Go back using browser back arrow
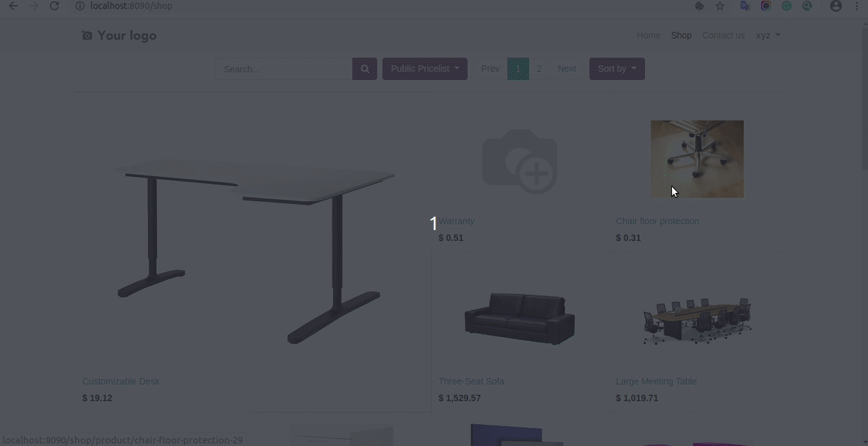Screen dimensions: 868x446 tap(13, 6)
